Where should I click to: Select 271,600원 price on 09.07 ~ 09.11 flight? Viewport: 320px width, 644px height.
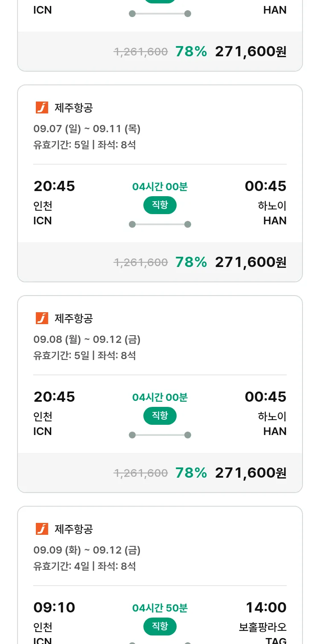click(250, 262)
